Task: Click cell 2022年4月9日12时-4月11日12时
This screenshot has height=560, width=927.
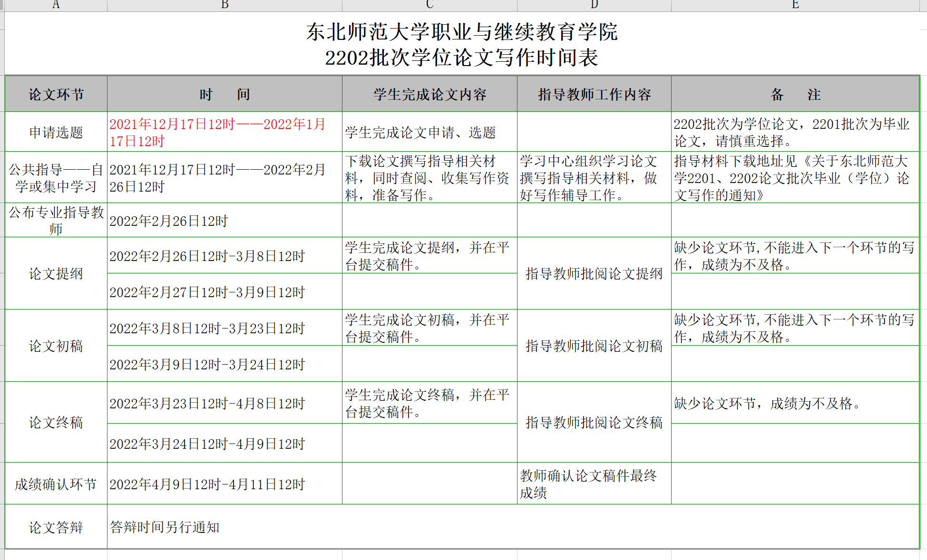Action: [x=225, y=483]
